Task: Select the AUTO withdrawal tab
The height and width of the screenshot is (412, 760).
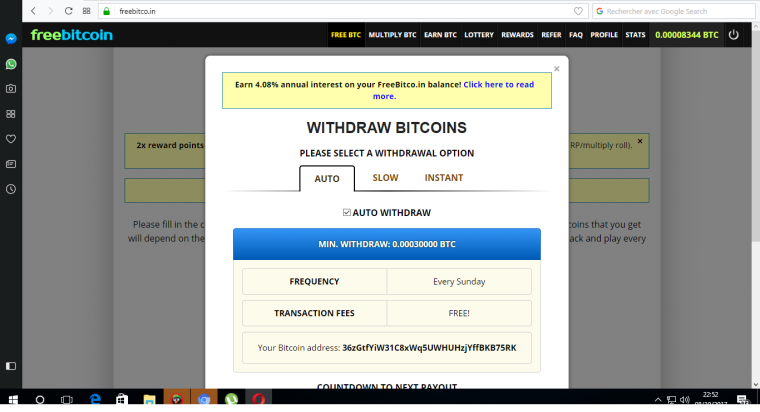Action: pos(327,179)
